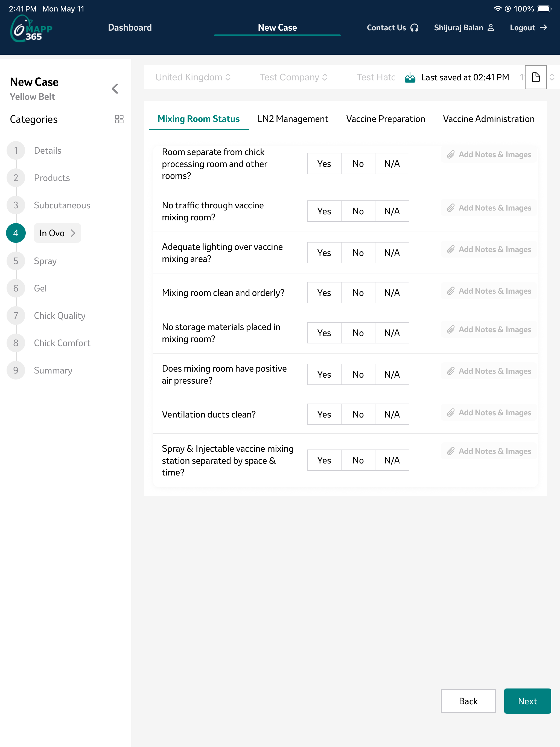The height and width of the screenshot is (747, 560).
Task: Switch to the LN2 Management tab
Action: click(293, 119)
